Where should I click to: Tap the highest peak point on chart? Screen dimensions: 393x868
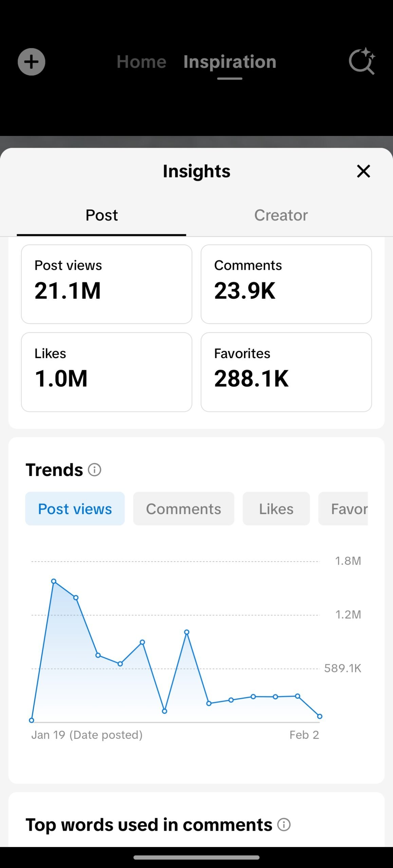(54, 581)
